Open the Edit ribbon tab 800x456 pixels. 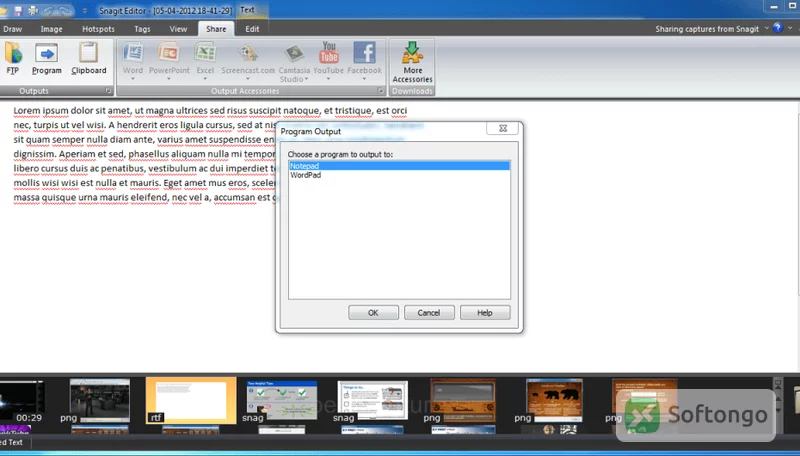pos(252,29)
